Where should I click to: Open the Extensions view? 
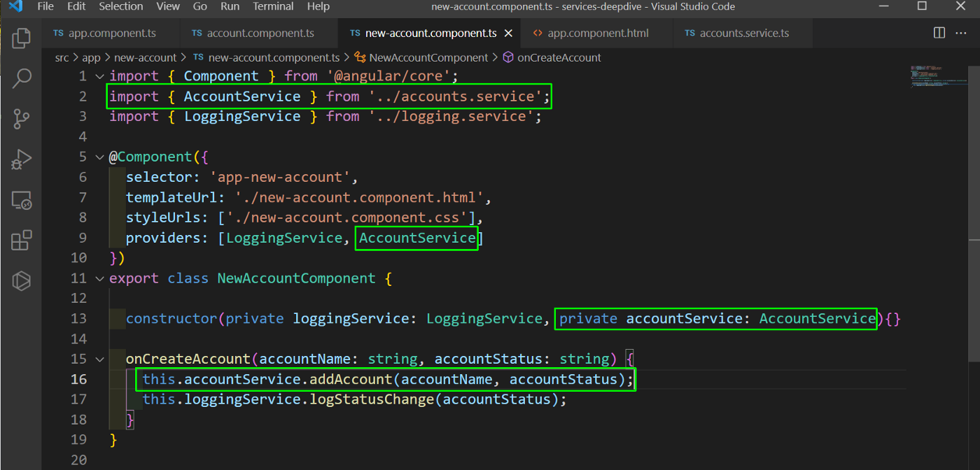[x=22, y=241]
